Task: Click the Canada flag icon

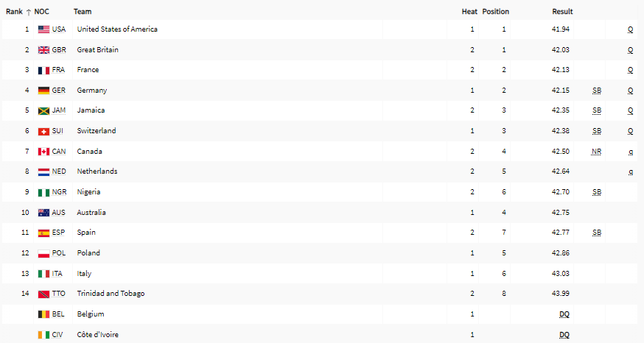Action: tap(43, 152)
